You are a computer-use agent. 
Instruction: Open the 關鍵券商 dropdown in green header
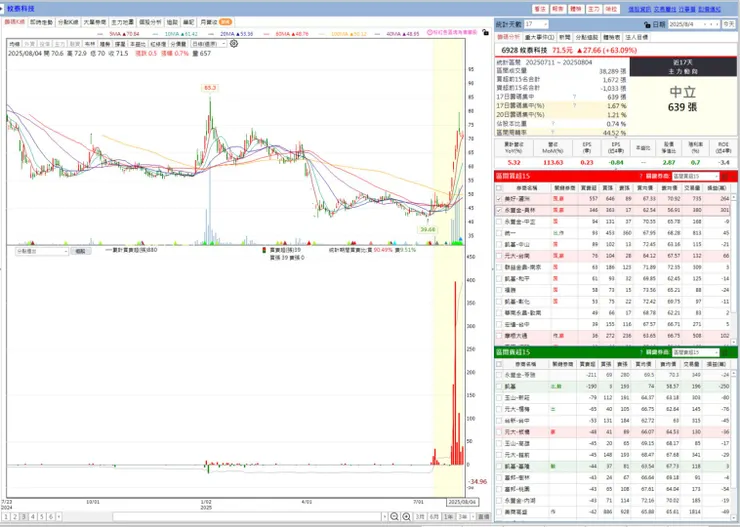click(x=696, y=352)
